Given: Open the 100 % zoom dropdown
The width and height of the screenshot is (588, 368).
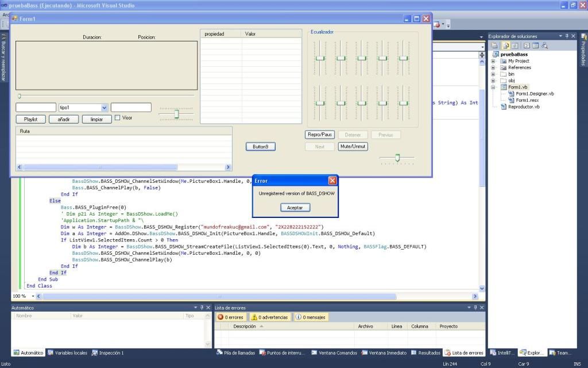Looking at the screenshot, I should point(33,296).
